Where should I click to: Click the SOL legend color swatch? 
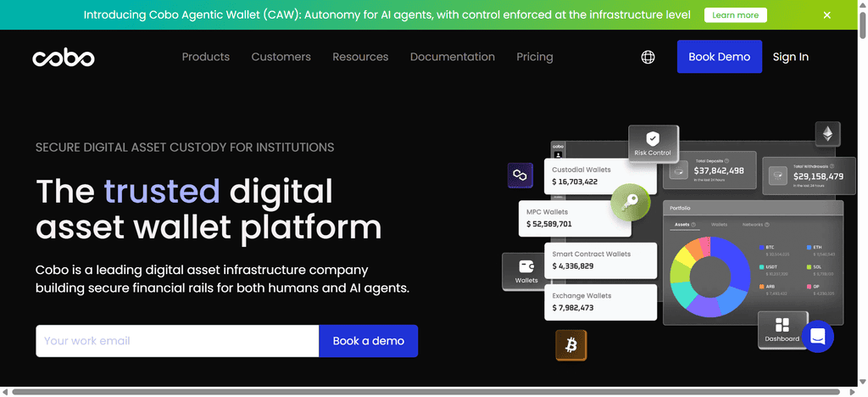pos(810,267)
